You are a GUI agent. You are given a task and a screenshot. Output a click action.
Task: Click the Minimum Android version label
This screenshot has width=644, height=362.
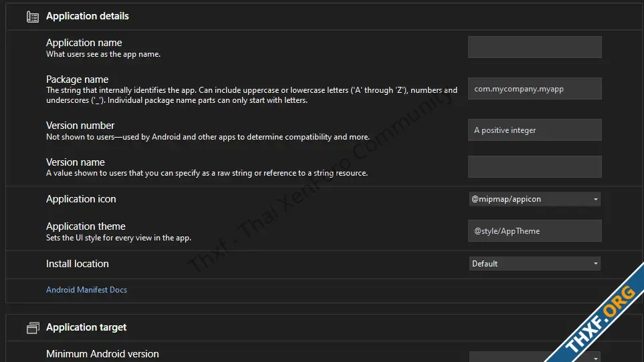[x=102, y=354]
